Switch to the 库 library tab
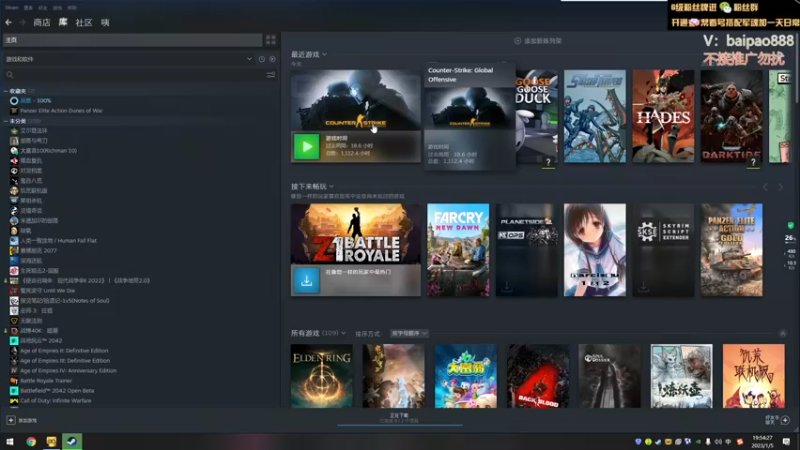This screenshot has height=450, width=800. pyautogui.click(x=63, y=22)
